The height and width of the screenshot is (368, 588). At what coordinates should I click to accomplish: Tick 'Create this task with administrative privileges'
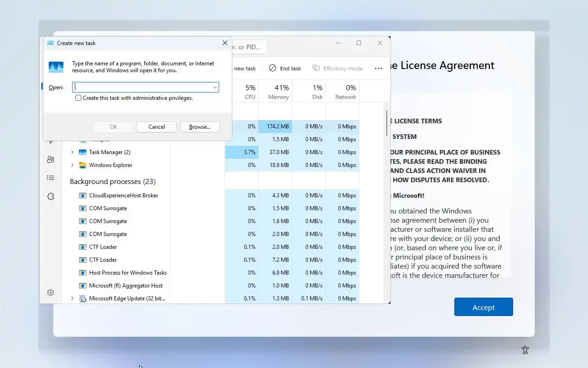(x=79, y=98)
